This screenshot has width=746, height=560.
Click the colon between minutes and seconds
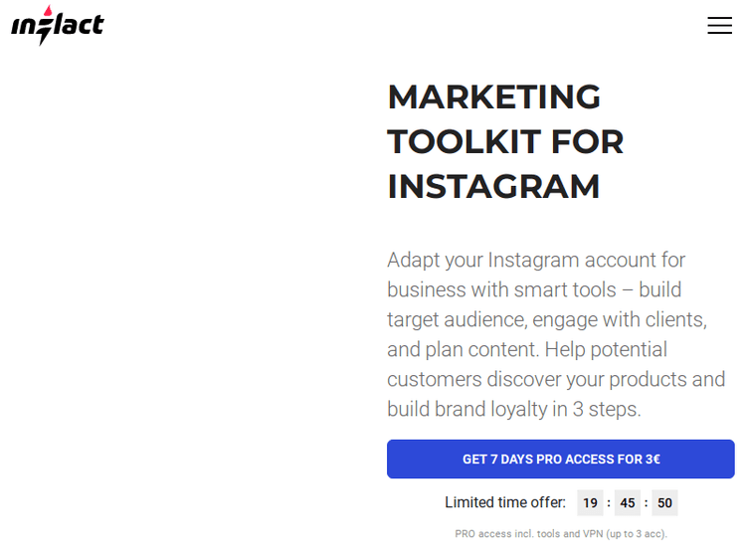[647, 503]
